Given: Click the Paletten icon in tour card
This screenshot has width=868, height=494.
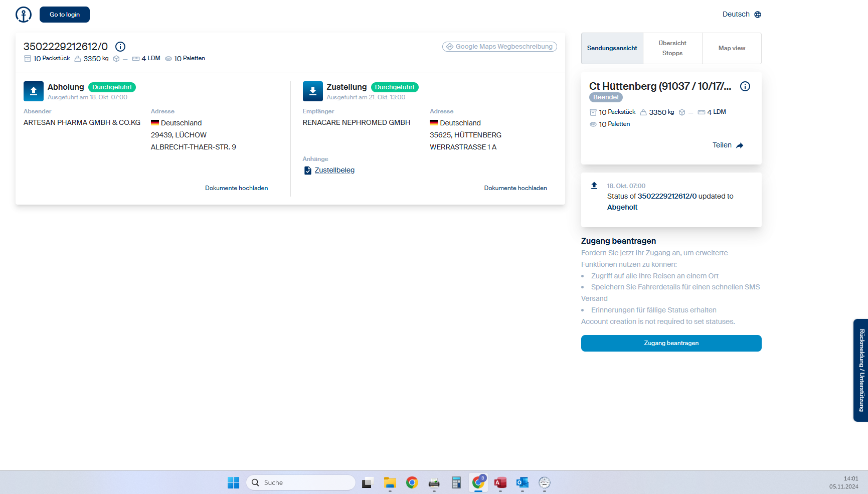Looking at the screenshot, I should 593,124.
